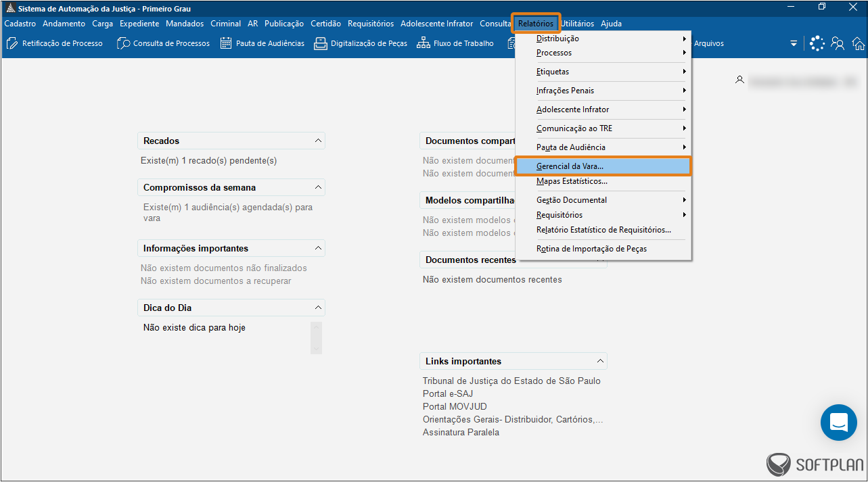
Task: Open the Assinatura Paralela link
Action: coord(461,432)
